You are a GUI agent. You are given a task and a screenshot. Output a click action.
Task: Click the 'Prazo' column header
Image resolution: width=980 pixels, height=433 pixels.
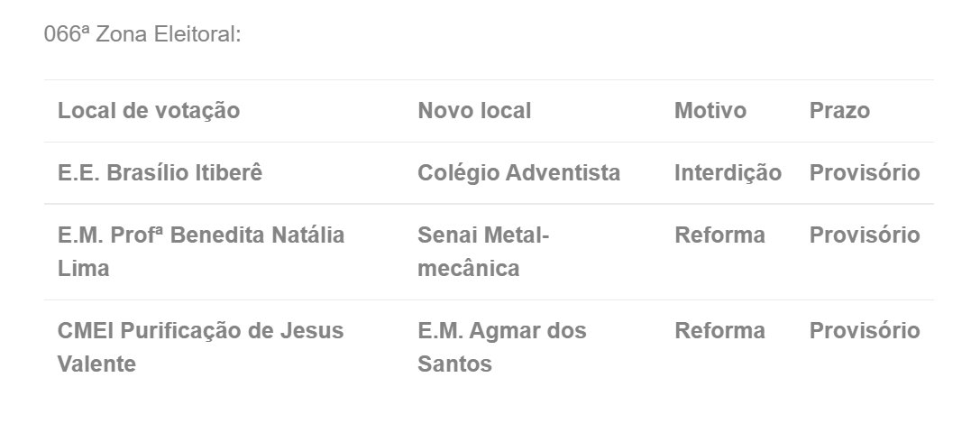[x=839, y=111]
